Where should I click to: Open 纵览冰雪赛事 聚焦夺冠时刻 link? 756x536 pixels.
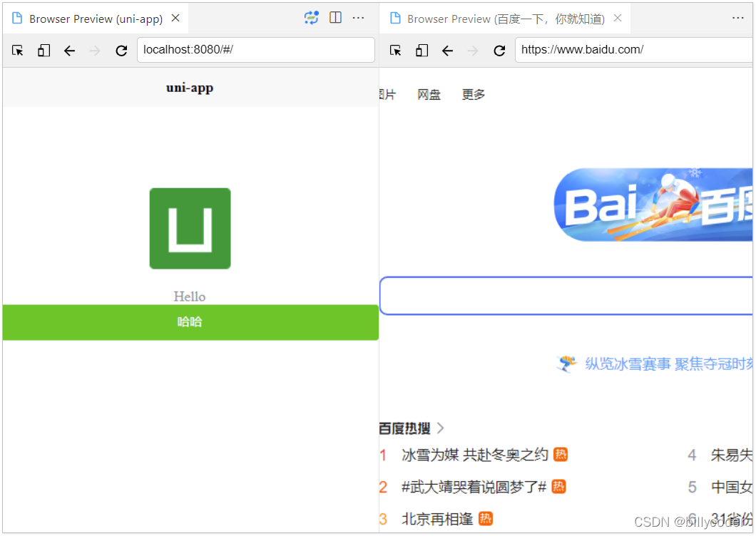[669, 364]
